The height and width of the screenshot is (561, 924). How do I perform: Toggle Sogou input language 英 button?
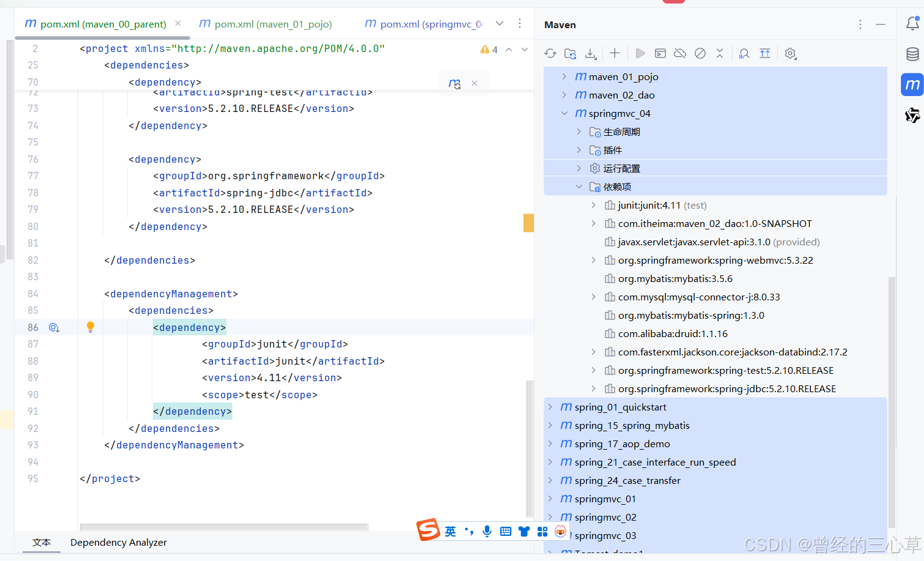pos(450,531)
